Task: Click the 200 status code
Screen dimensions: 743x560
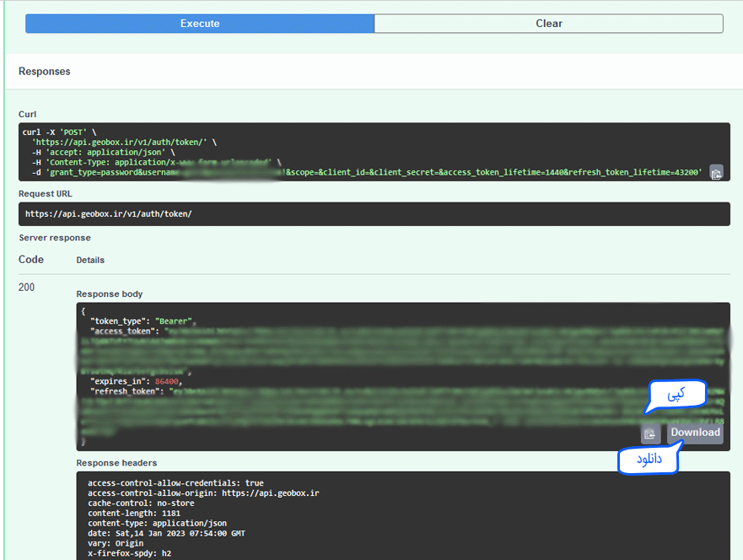Action: [x=27, y=288]
